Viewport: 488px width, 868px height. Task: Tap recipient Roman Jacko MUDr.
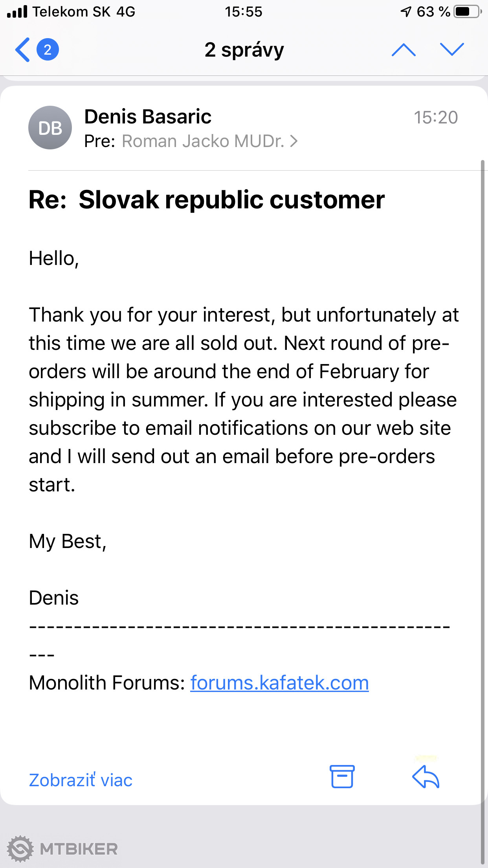(x=203, y=141)
